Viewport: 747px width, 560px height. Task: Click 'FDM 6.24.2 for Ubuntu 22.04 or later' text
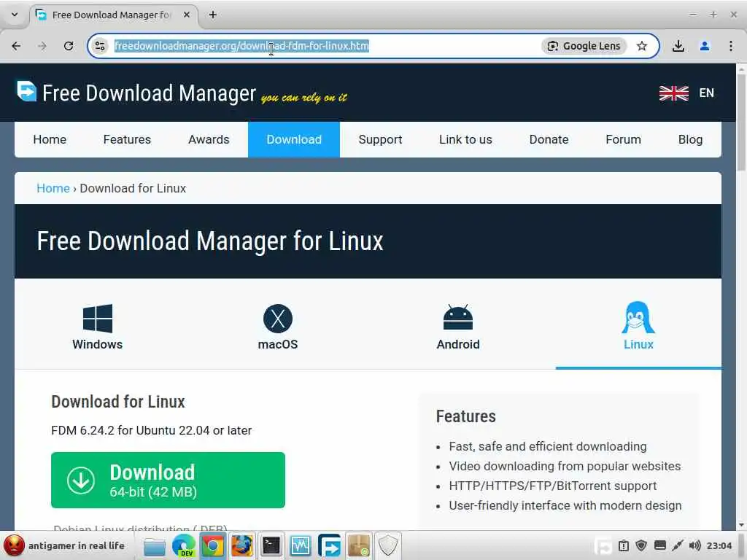[152, 430]
